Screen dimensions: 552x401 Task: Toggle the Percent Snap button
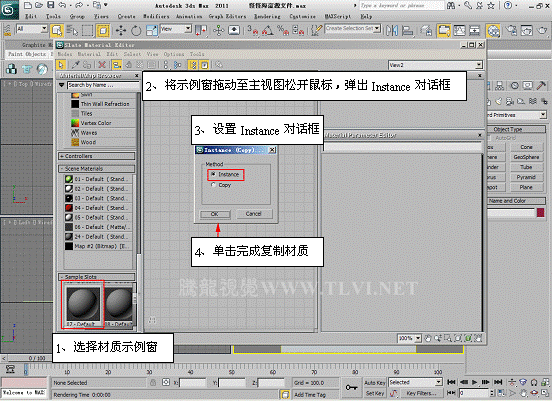click(x=283, y=31)
